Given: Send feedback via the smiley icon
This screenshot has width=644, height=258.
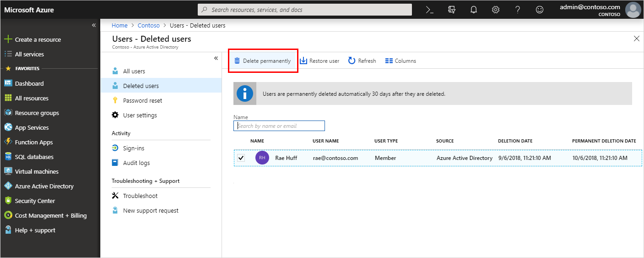Looking at the screenshot, I should pos(540,10).
